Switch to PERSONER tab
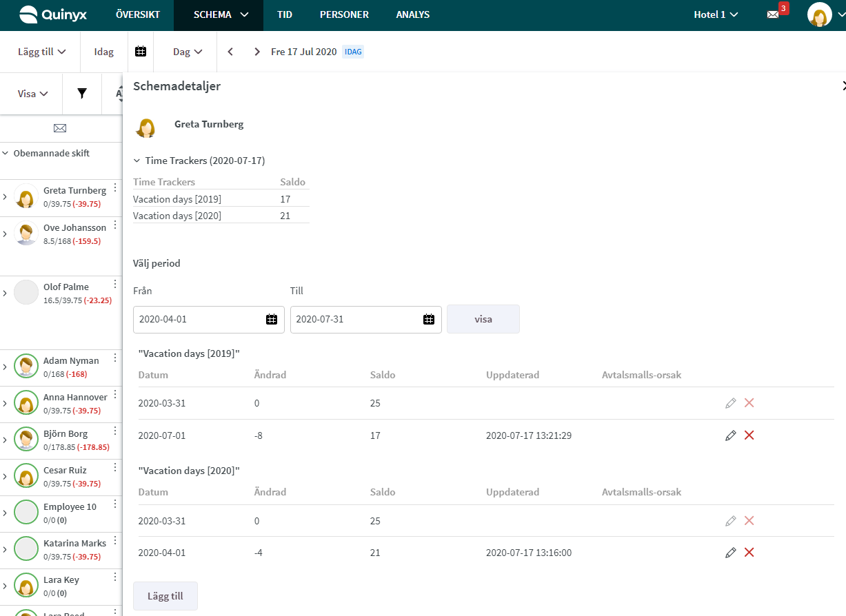 point(344,14)
